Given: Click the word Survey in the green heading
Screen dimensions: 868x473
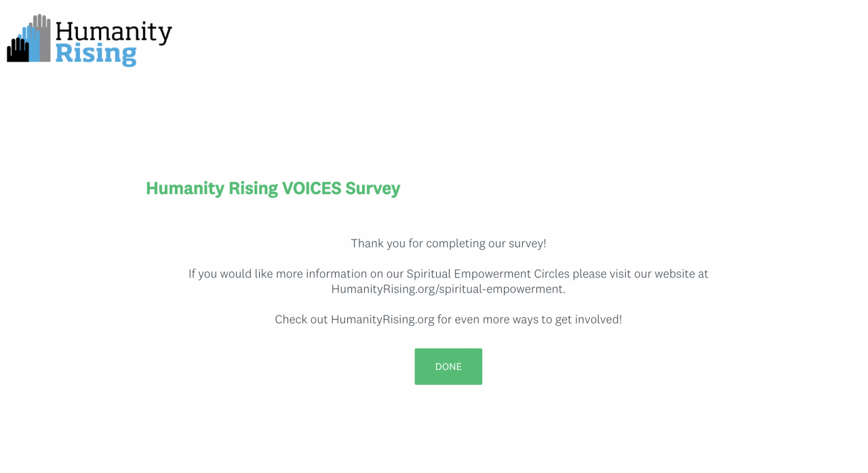Looking at the screenshot, I should (373, 188).
